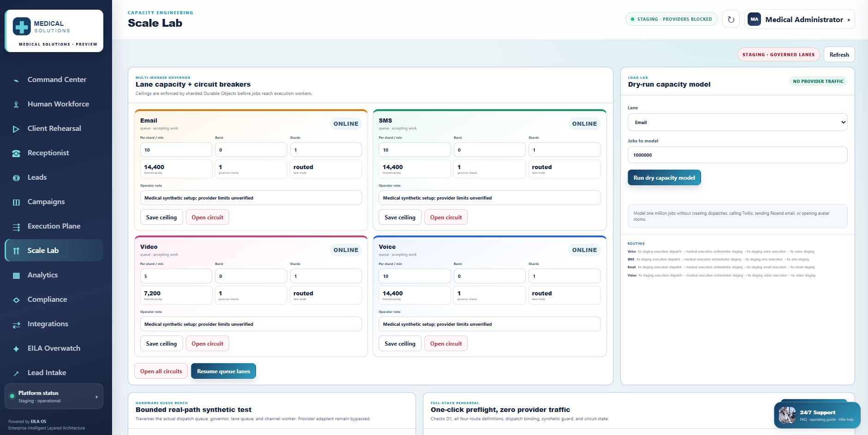Click SMS lane Per shard / min field

tap(414, 150)
